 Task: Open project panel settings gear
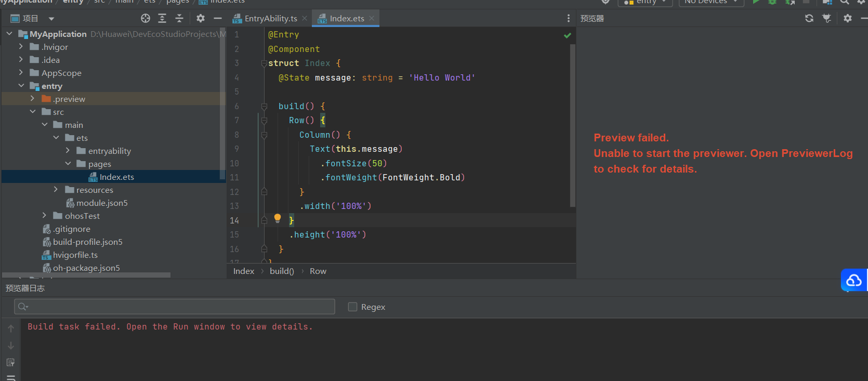point(201,19)
